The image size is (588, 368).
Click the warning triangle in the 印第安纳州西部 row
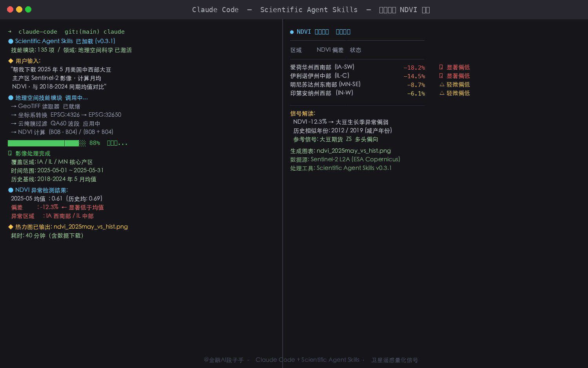coord(442,93)
